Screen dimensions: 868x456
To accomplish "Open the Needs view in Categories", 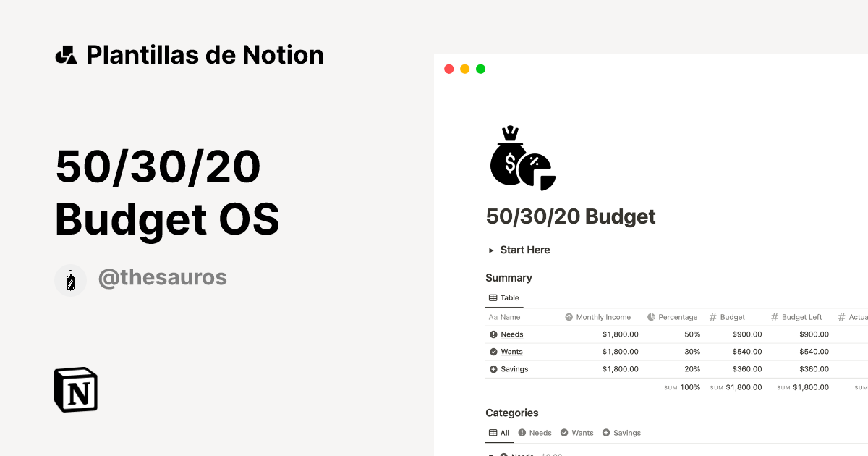I will (x=535, y=432).
